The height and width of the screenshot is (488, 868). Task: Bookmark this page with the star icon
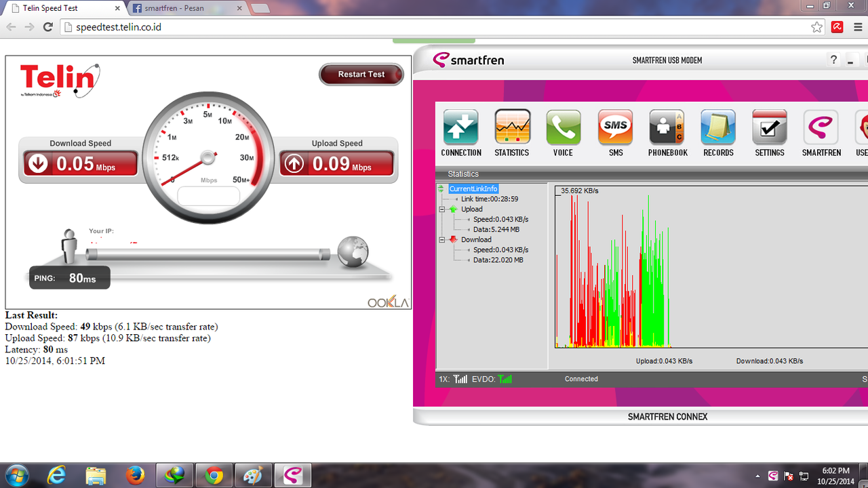pyautogui.click(x=817, y=27)
